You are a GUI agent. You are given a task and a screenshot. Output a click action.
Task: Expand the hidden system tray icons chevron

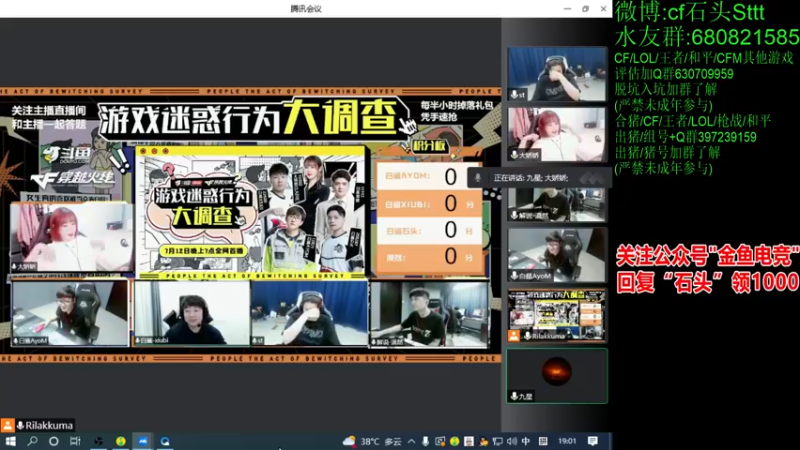(411, 441)
